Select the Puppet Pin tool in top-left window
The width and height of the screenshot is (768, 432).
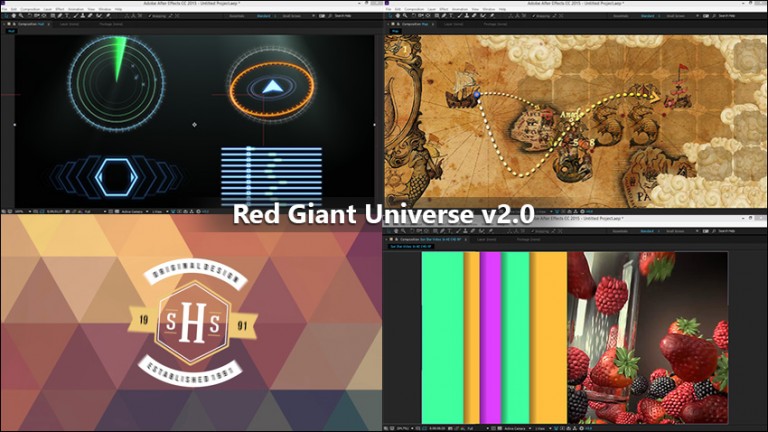108,16
